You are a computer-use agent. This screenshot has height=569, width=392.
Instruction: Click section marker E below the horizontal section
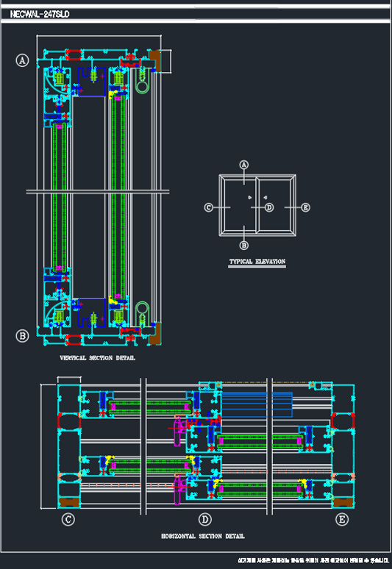coord(341,519)
